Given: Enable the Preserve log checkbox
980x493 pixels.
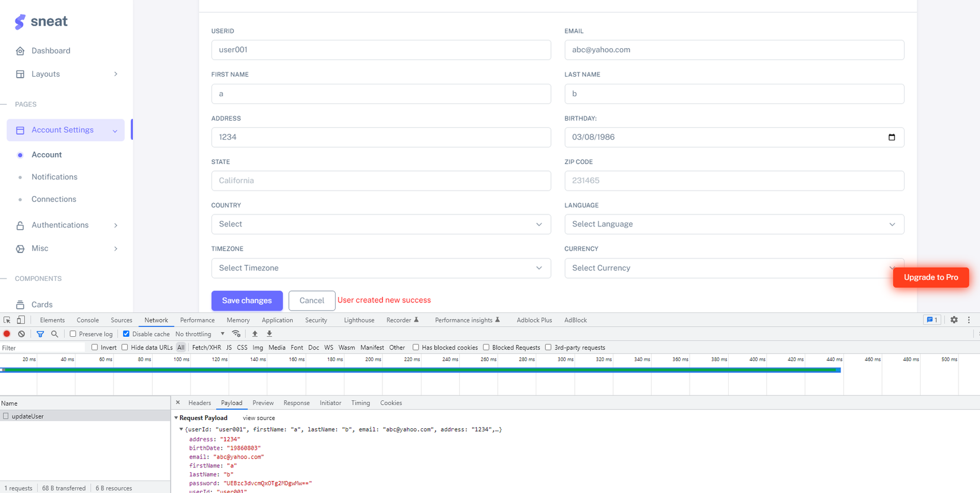Looking at the screenshot, I should point(73,334).
